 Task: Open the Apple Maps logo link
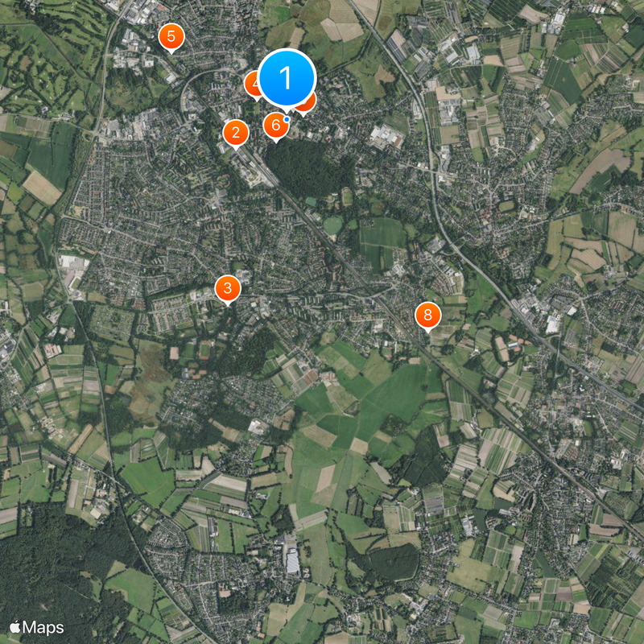pyautogui.click(x=37, y=628)
